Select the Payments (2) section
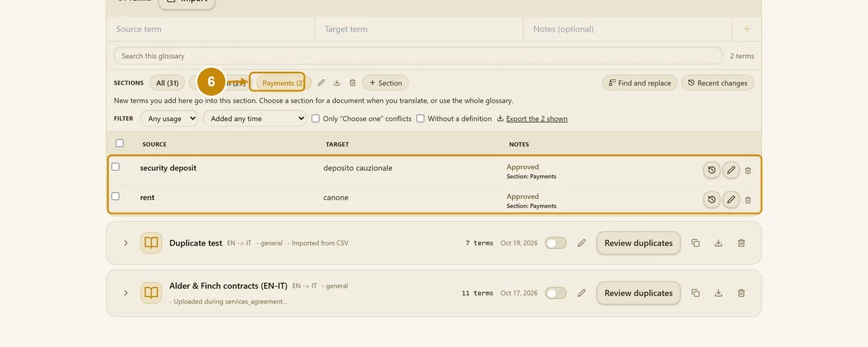The width and height of the screenshot is (868, 347). (x=283, y=83)
